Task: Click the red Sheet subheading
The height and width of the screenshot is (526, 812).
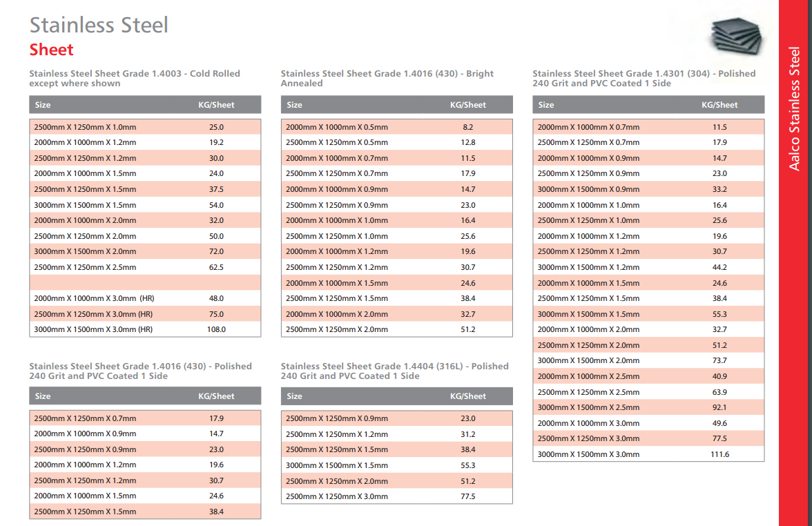Action: click(x=51, y=50)
